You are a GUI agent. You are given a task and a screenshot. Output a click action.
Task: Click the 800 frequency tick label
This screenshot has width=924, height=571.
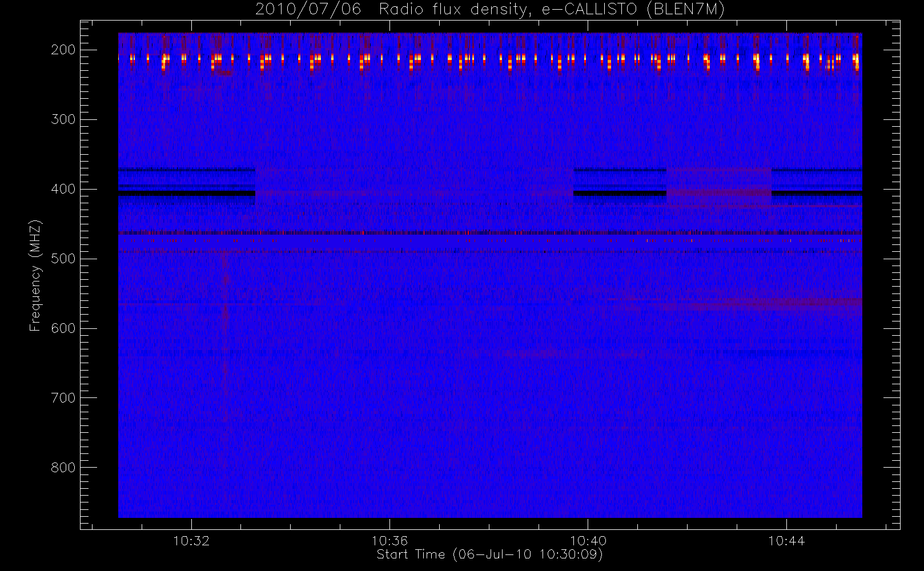point(63,468)
